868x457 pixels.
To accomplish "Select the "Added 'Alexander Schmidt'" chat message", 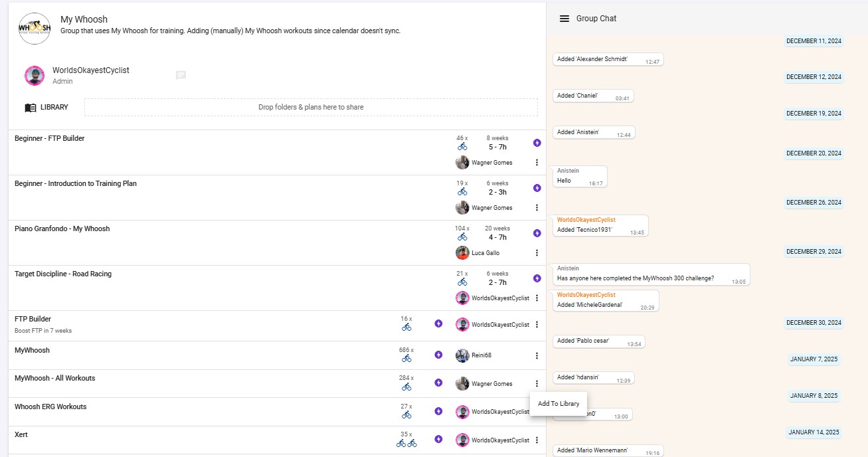I will point(608,60).
